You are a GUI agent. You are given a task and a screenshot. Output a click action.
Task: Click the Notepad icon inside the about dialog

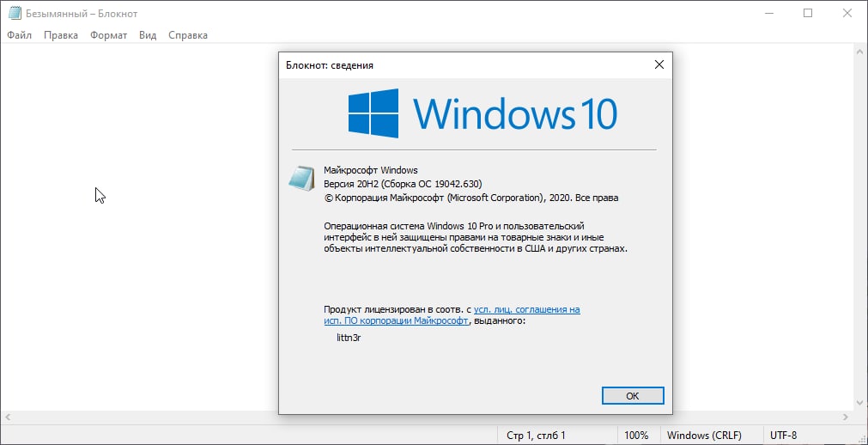tap(302, 179)
